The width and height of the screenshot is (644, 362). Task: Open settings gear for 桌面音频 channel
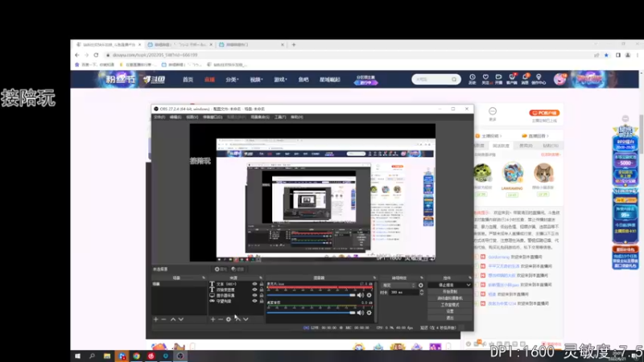coord(369,313)
